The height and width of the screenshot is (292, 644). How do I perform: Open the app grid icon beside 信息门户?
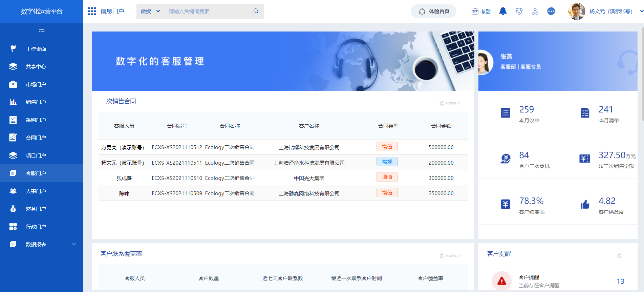click(92, 11)
